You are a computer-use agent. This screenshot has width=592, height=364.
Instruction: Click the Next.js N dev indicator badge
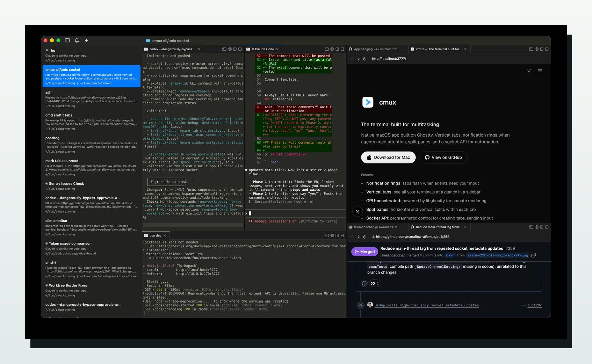(357, 212)
